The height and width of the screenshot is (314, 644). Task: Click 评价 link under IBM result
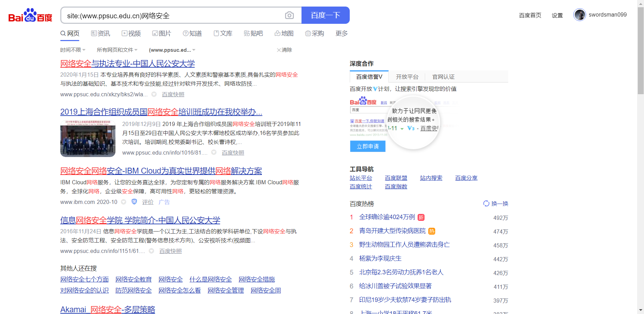coord(148,202)
